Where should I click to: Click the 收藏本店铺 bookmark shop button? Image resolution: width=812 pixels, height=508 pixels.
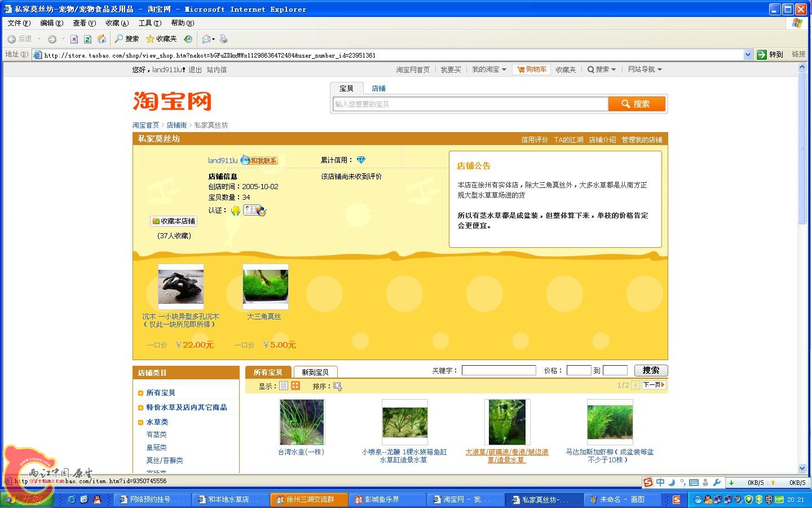[x=174, y=221]
